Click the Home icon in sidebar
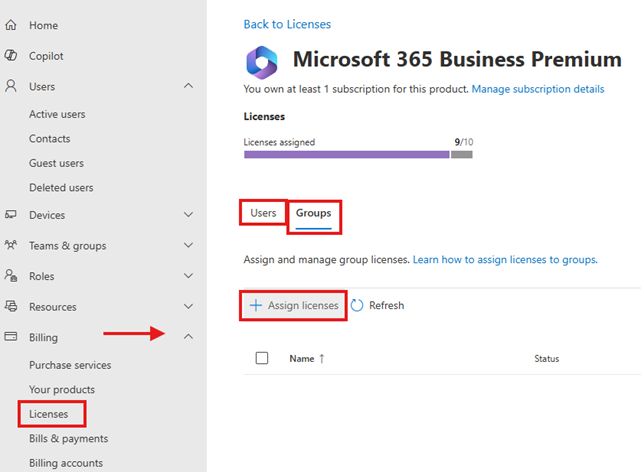The width and height of the screenshot is (641, 472). coord(11,25)
